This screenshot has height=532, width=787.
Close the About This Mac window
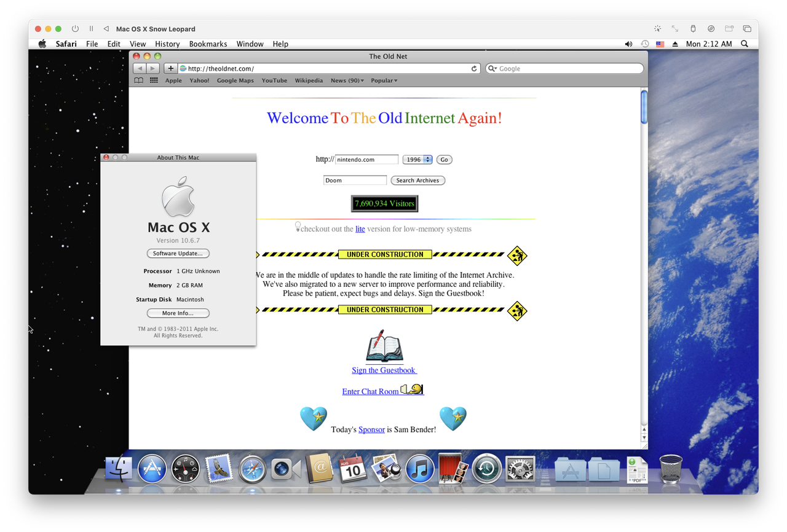[x=106, y=158]
